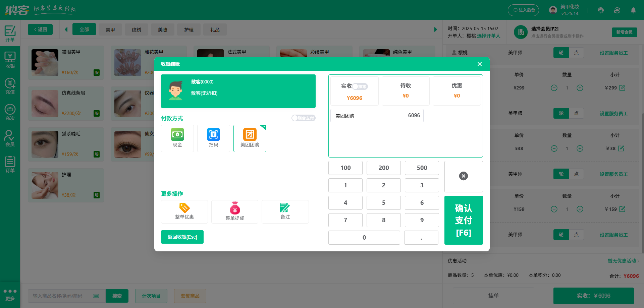The image size is (644, 308).
Task: Click the 搜索 search button
Action: (x=117, y=296)
